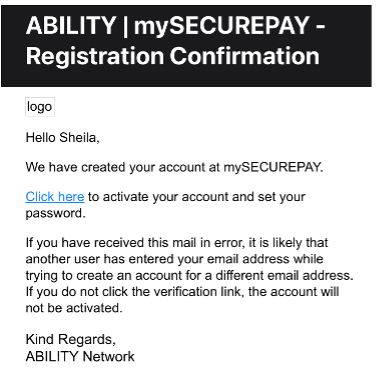Click the line starting "trying to create an account"
The width and height of the screenshot is (388, 368).
coord(189,275)
